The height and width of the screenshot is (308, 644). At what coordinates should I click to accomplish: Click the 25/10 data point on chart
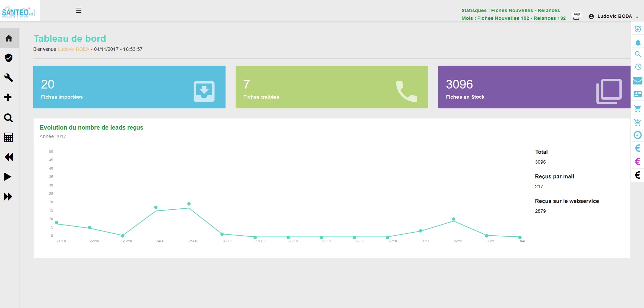click(189, 204)
